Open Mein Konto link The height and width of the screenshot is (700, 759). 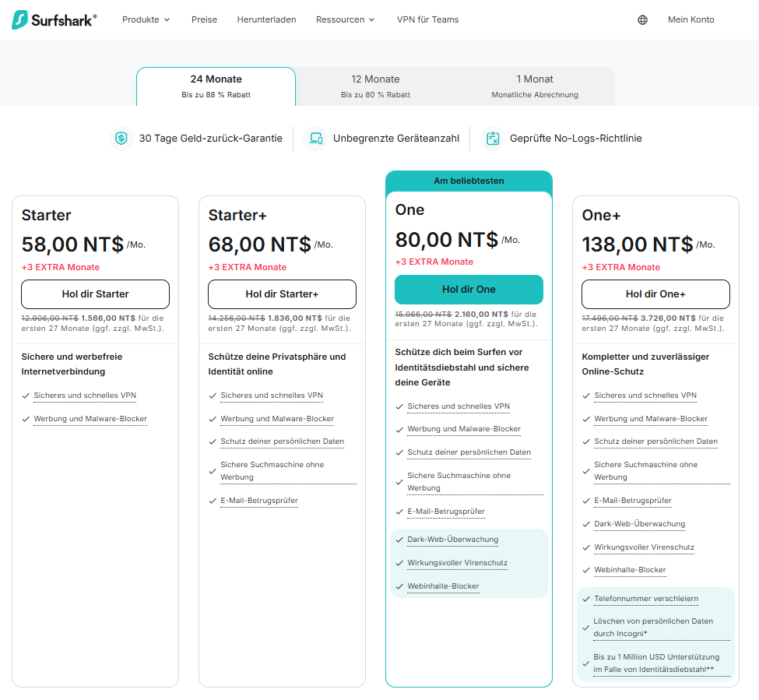pos(690,19)
